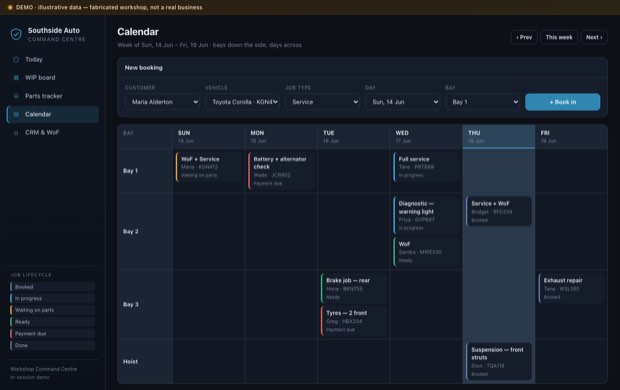Click the Bay 2 row label

130,231
